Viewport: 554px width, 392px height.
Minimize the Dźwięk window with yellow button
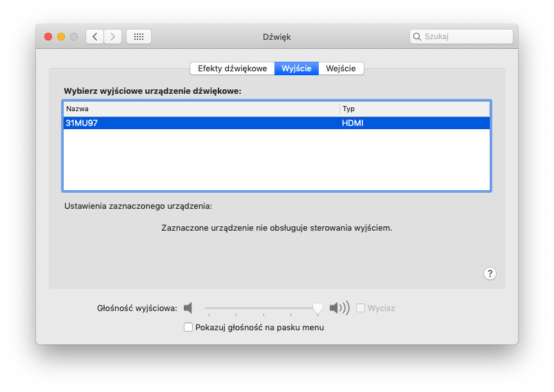61,37
